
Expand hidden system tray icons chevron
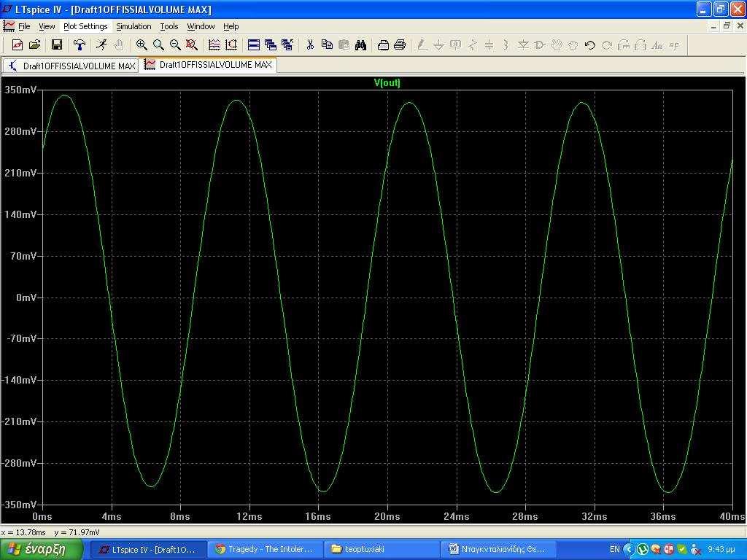pyautogui.click(x=628, y=550)
